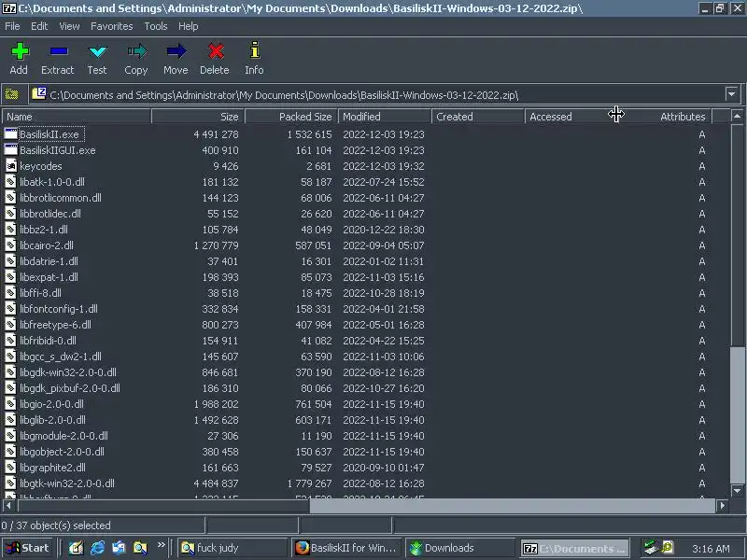Click the Extract toolbar icon

[59, 51]
